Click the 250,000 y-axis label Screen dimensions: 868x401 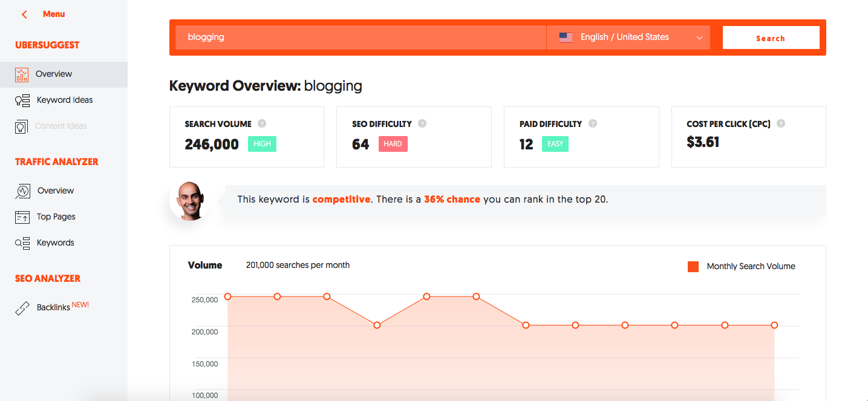(x=204, y=300)
